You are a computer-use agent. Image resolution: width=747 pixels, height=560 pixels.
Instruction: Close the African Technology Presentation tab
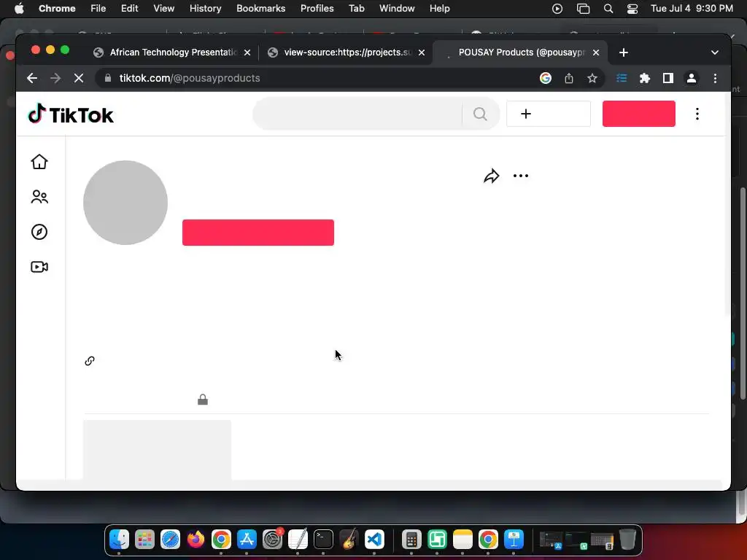[247, 52]
